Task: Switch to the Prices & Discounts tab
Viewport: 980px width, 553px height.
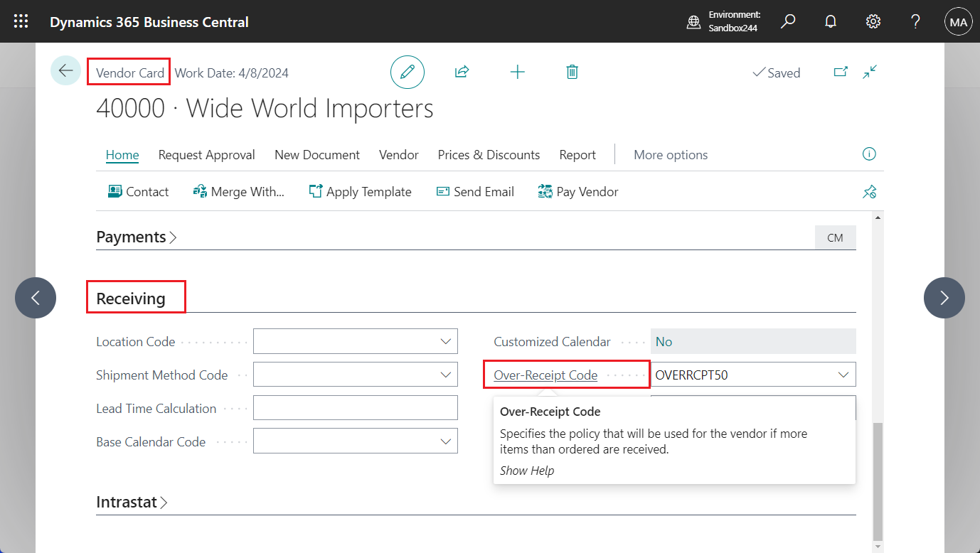Action: click(x=489, y=154)
